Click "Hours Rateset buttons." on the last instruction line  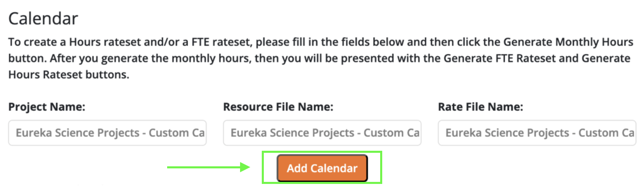(x=69, y=75)
